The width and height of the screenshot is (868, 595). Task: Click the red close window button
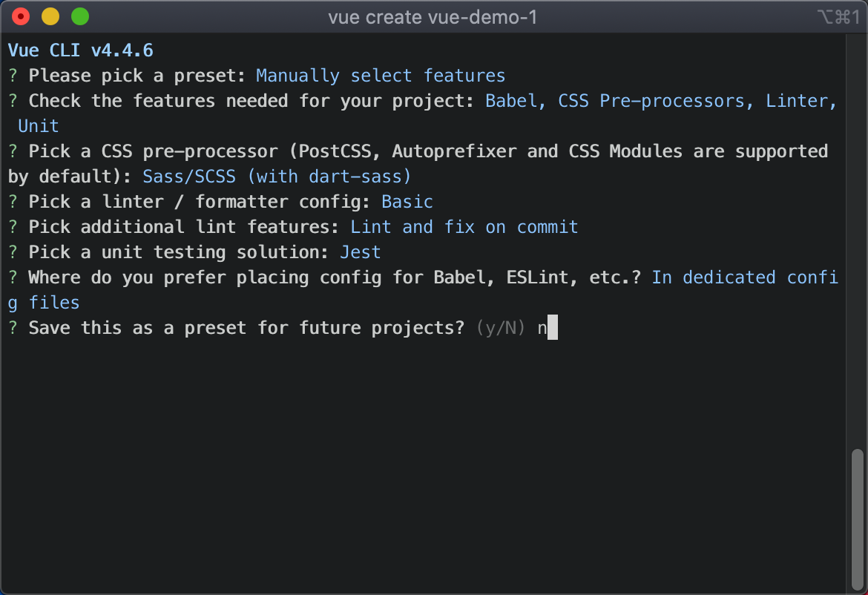[21, 16]
